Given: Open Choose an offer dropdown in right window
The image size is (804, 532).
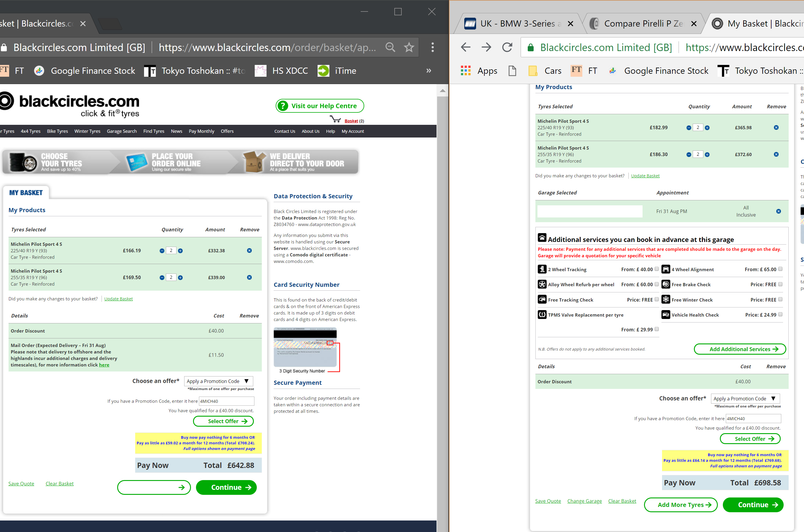Looking at the screenshot, I should coord(745,399).
